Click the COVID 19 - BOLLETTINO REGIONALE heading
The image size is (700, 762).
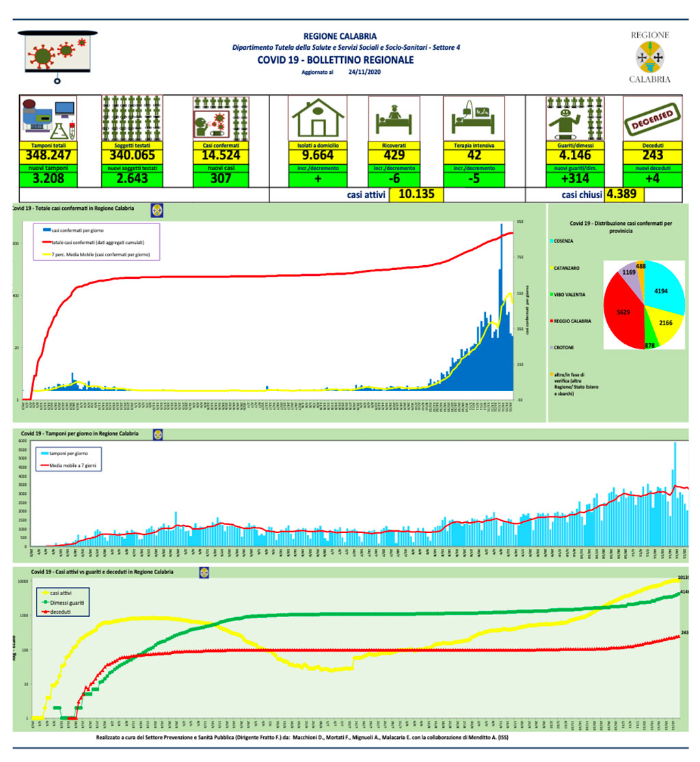[x=336, y=60]
